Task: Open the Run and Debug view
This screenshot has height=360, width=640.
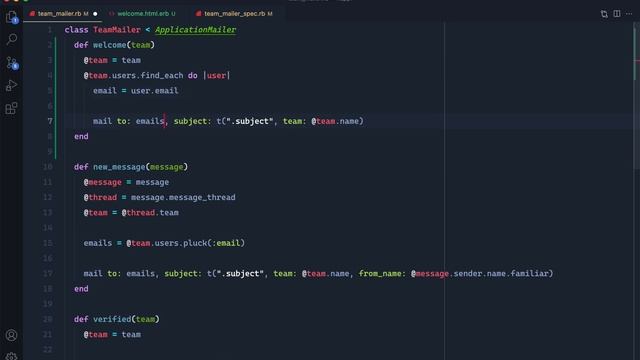Action: 11,86
